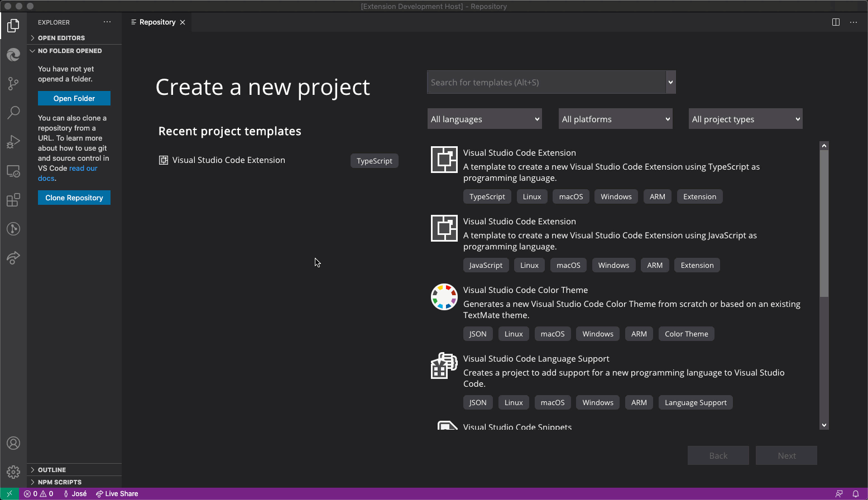Screen dimensions: 868x500
Task: Open the All project types dropdown
Action: pyautogui.click(x=746, y=119)
